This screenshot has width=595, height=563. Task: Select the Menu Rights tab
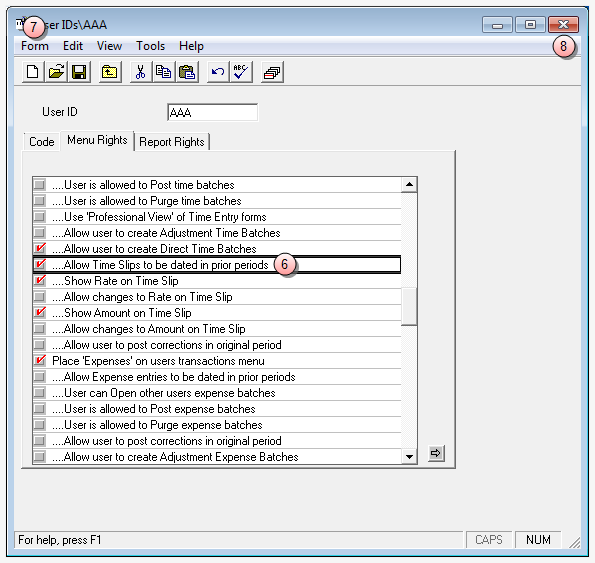click(97, 140)
